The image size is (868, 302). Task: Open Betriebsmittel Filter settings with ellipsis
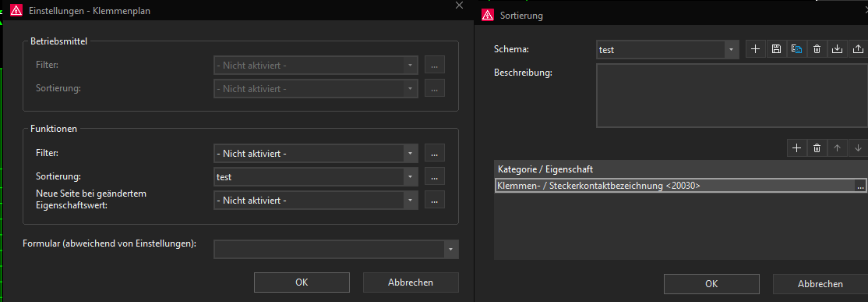click(x=435, y=65)
